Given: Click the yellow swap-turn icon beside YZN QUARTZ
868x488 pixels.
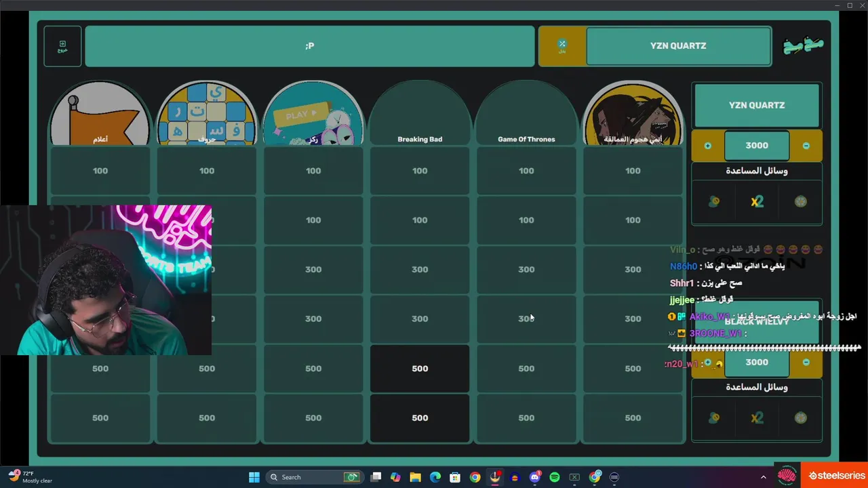Looking at the screenshot, I should pyautogui.click(x=562, y=46).
